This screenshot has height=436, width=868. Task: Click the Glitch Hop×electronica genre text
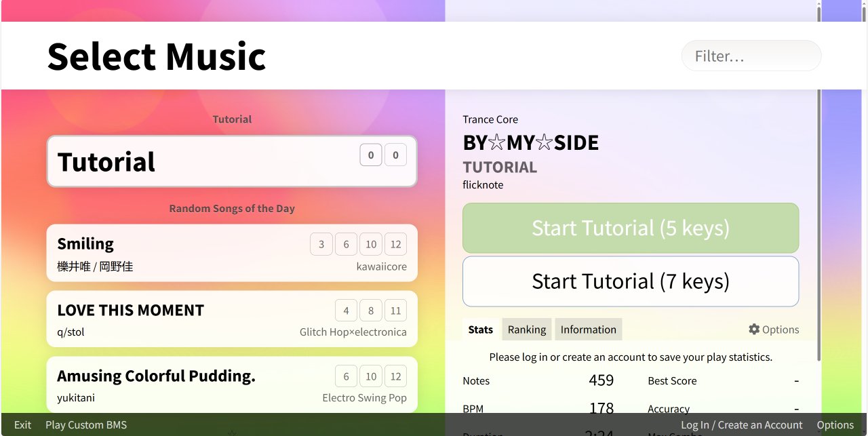point(353,332)
